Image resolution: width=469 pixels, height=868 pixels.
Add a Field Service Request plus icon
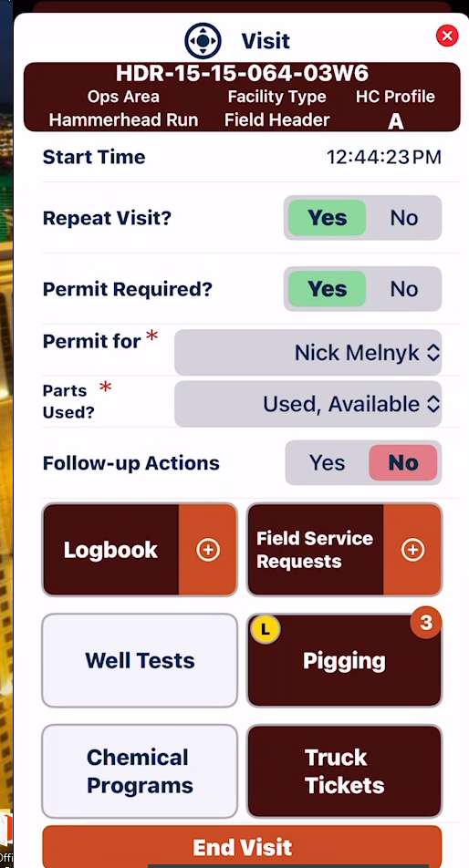412,550
